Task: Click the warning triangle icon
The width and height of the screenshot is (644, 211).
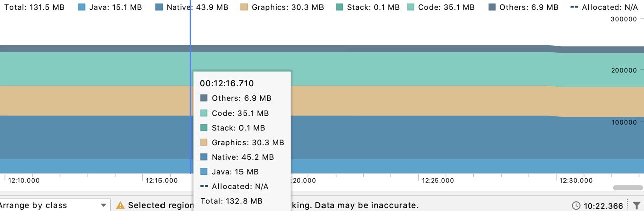Action: tap(120, 205)
